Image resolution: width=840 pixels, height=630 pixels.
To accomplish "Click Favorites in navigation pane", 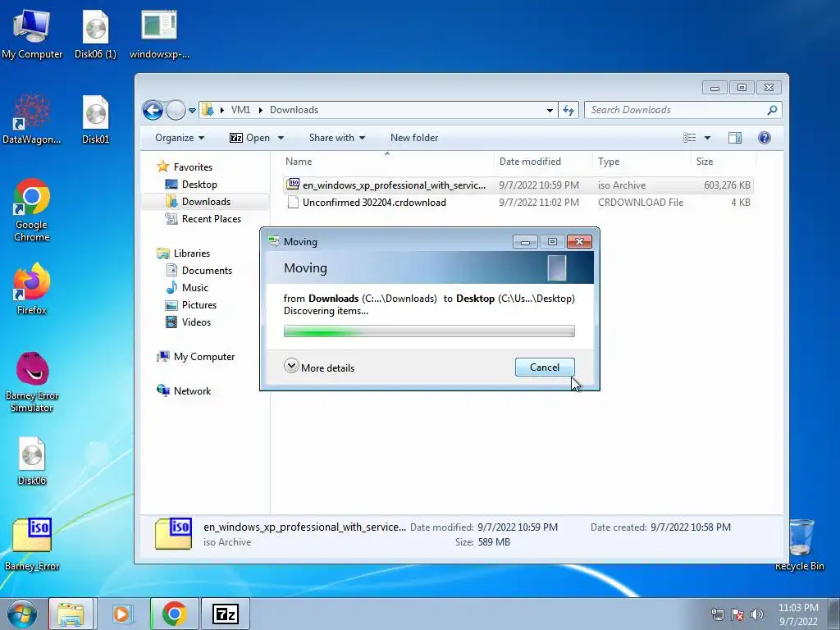I will coord(193,167).
